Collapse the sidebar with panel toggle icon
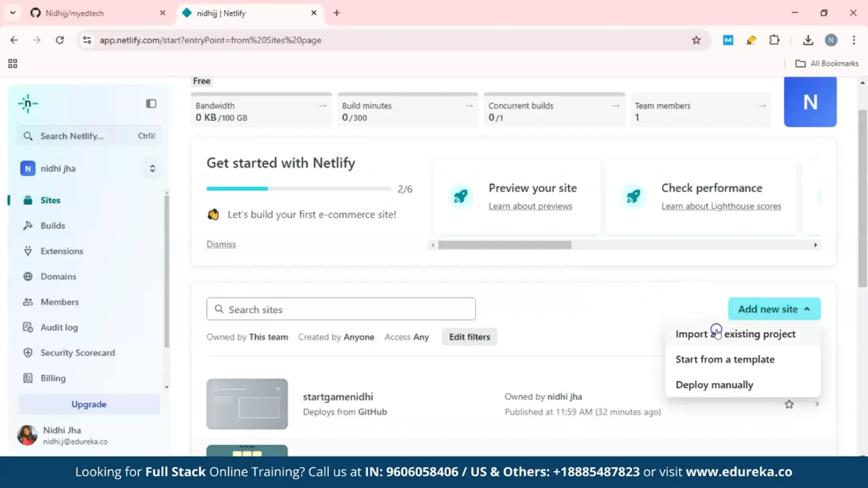The height and width of the screenshot is (488, 868). coord(151,103)
